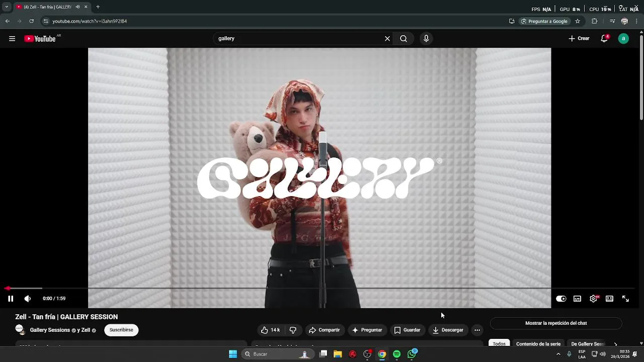Open the Crear menu
The height and width of the screenshot is (362, 644).
coord(579,39)
